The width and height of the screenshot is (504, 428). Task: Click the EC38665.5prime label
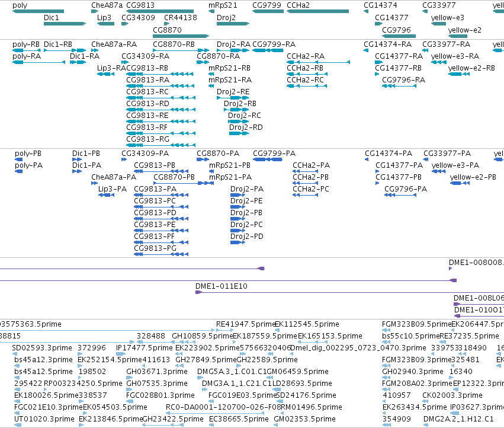pos(239,419)
